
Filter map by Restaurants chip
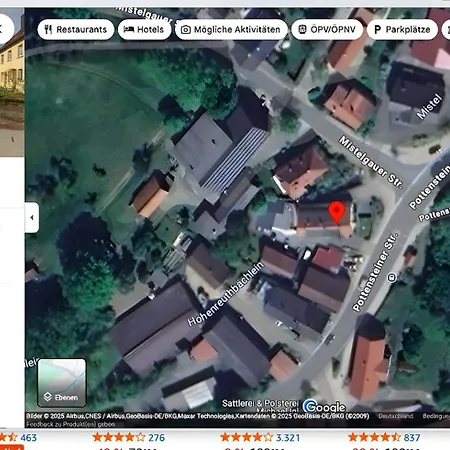(76, 30)
